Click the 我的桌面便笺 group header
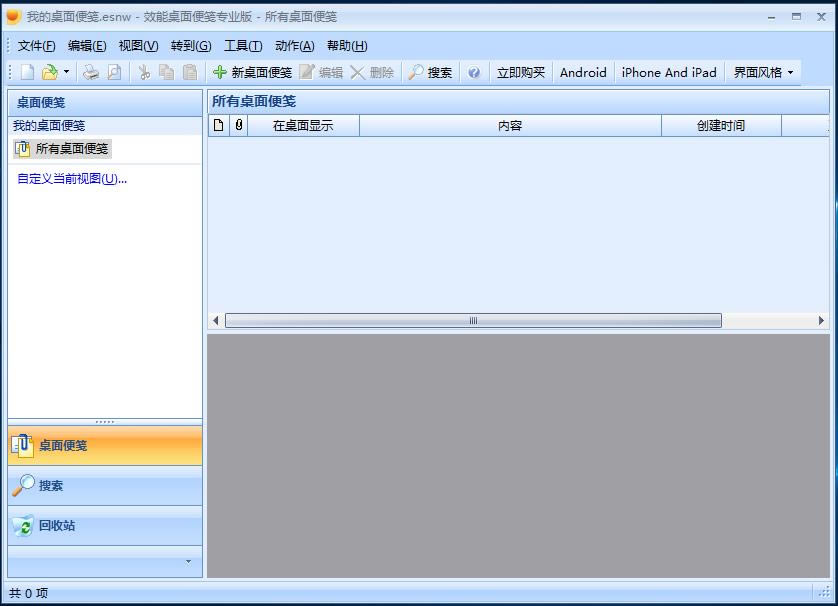Viewport: 838px width, 606px height. coord(105,126)
